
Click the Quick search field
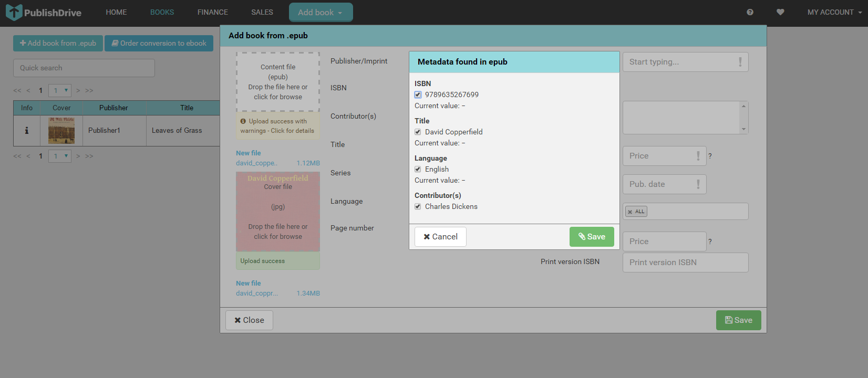coord(84,68)
